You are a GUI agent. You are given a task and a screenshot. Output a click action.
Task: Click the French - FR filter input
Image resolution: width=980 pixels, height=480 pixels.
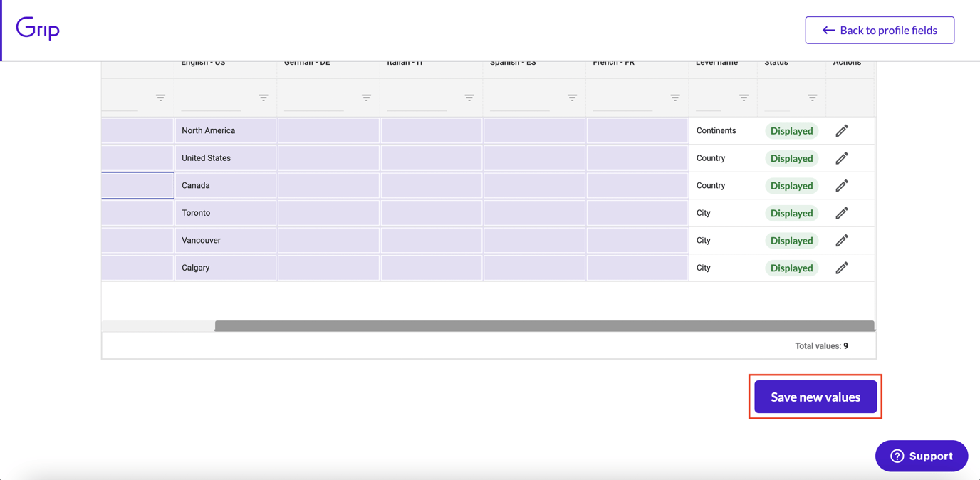point(622,98)
